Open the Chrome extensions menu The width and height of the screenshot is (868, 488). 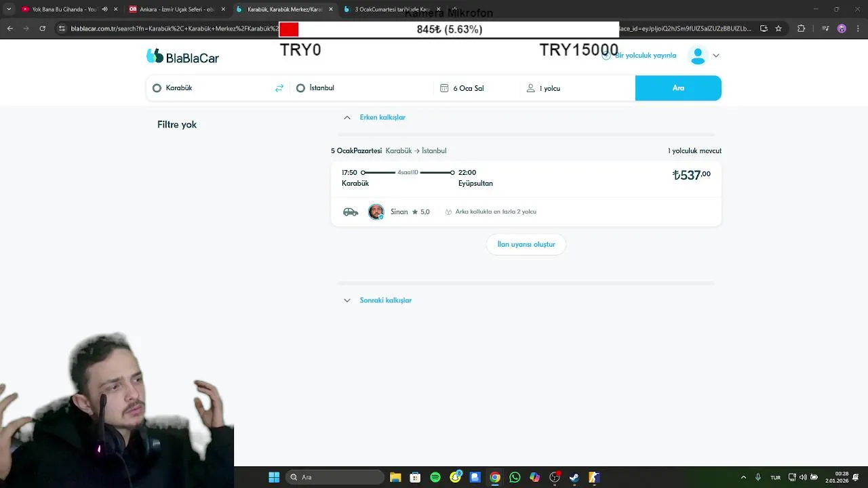click(x=802, y=28)
